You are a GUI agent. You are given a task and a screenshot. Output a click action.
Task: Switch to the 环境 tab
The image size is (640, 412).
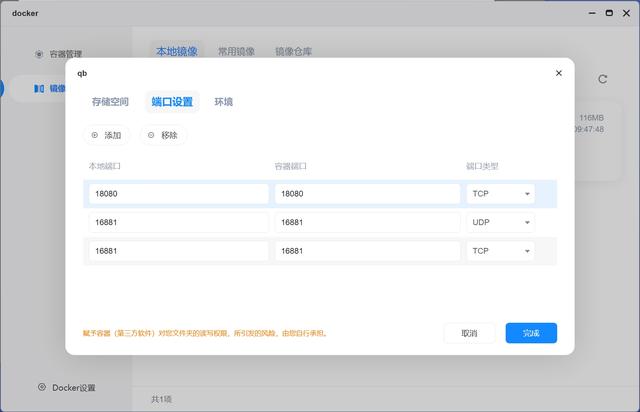[x=224, y=102]
